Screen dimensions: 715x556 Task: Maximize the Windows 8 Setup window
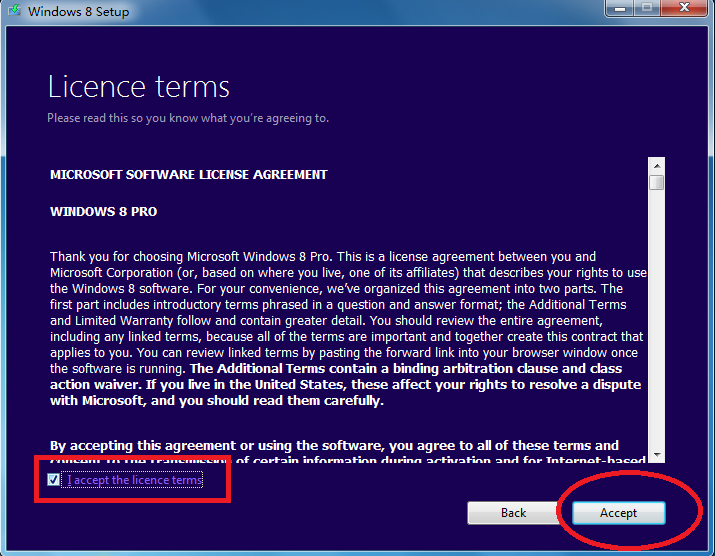point(647,8)
